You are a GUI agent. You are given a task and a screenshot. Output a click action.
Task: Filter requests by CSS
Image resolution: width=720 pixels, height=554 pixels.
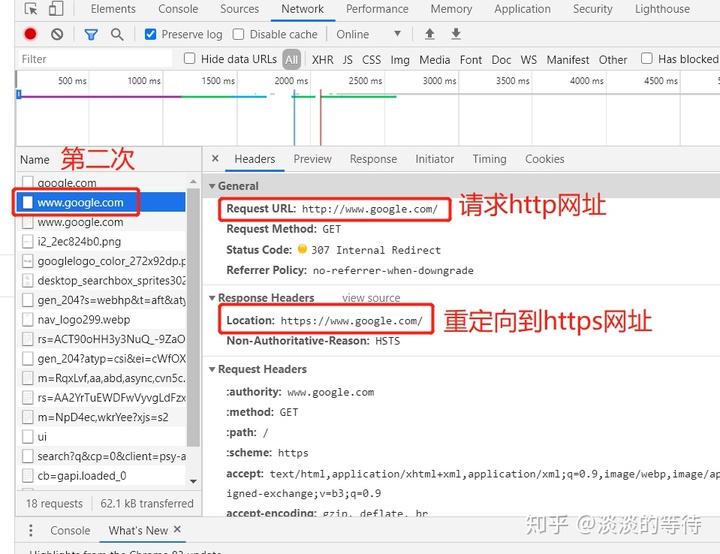coord(371,60)
